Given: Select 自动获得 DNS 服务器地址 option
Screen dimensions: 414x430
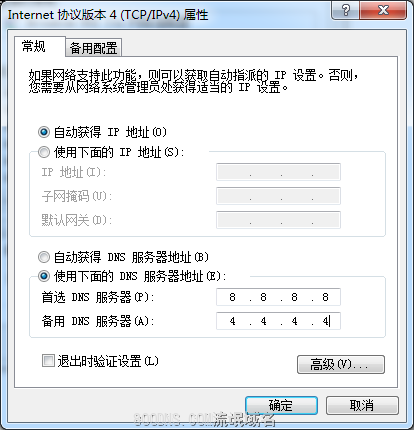Looking at the screenshot, I should tap(44, 257).
